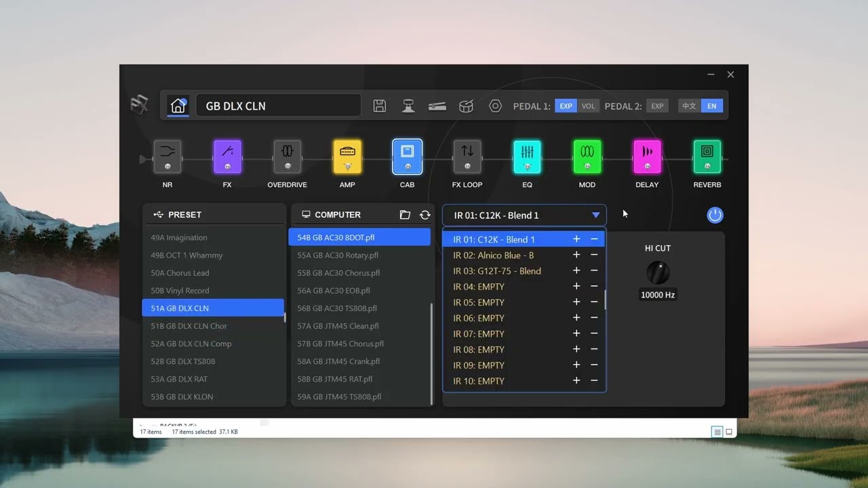Viewport: 868px width, 488px height.
Task: Set PEDAL 1 to VOL mode
Action: coord(588,106)
